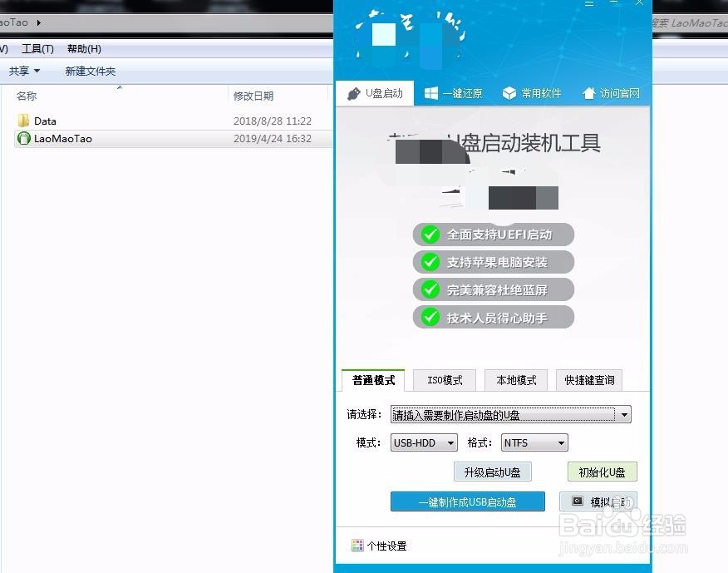
Task: Click 一键制作成USB启动盘 button
Action: tap(468, 502)
